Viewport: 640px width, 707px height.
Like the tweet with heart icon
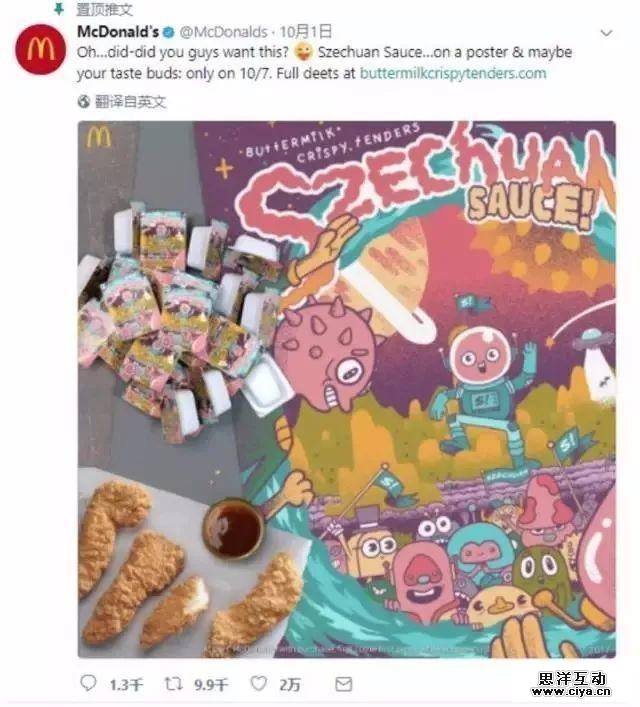258,683
